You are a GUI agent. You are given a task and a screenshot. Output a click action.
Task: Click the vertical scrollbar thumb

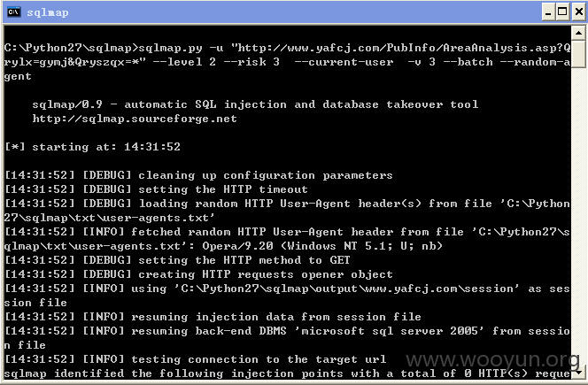(x=578, y=54)
